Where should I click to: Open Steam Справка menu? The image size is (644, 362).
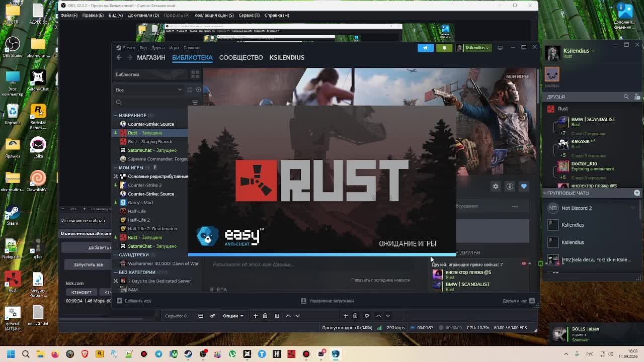tap(191, 48)
